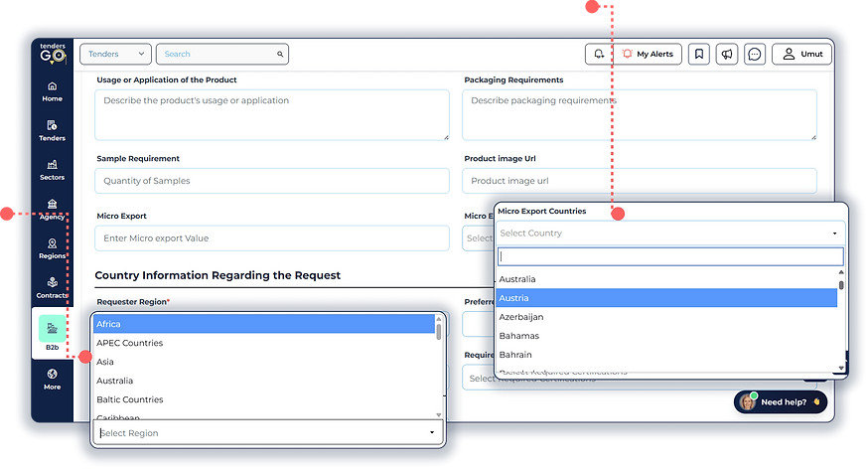Open the Select Required Certifications dropdown

[x=640, y=379]
